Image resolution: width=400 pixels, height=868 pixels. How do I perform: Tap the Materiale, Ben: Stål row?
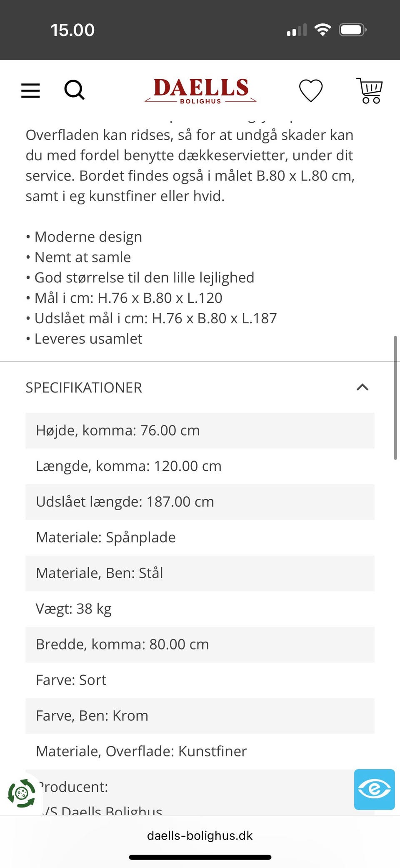pyautogui.click(x=200, y=573)
